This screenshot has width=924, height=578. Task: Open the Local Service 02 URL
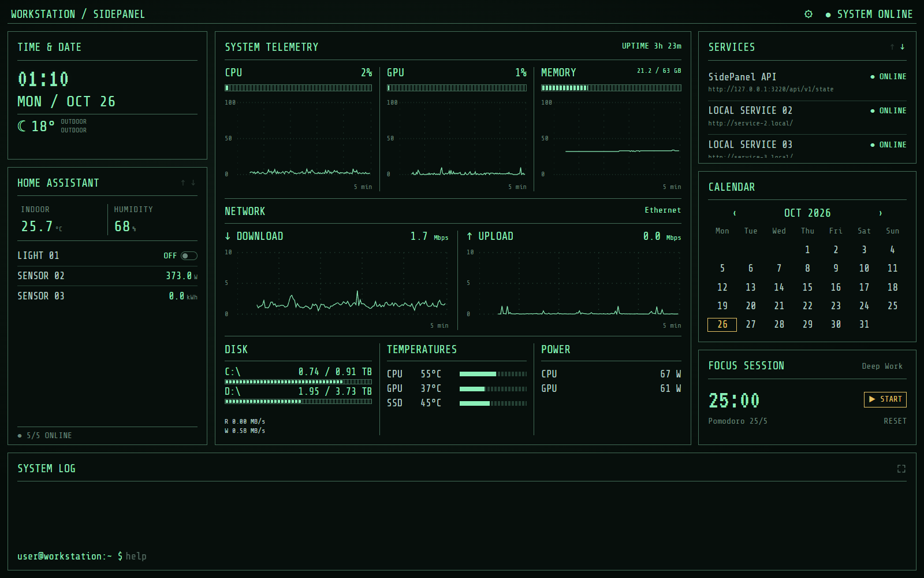tap(751, 123)
